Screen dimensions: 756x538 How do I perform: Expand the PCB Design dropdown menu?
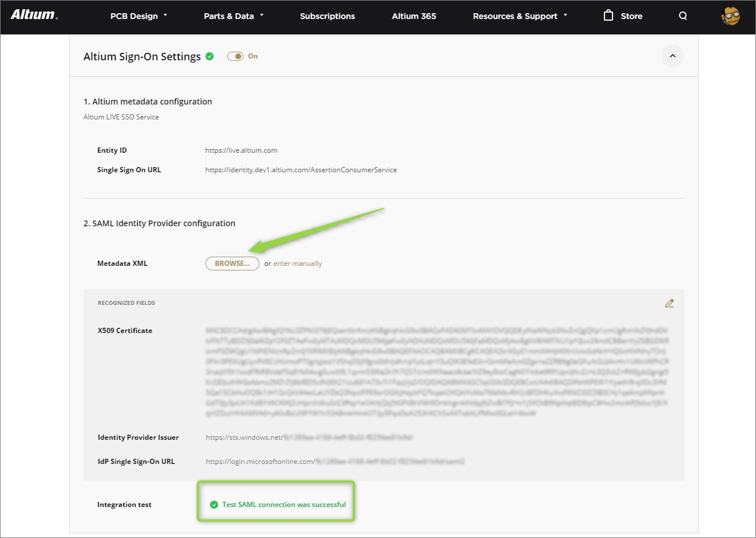(x=138, y=16)
